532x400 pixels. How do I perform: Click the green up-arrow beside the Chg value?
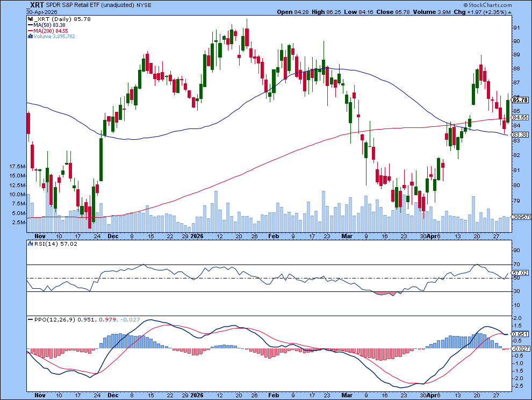click(x=510, y=12)
